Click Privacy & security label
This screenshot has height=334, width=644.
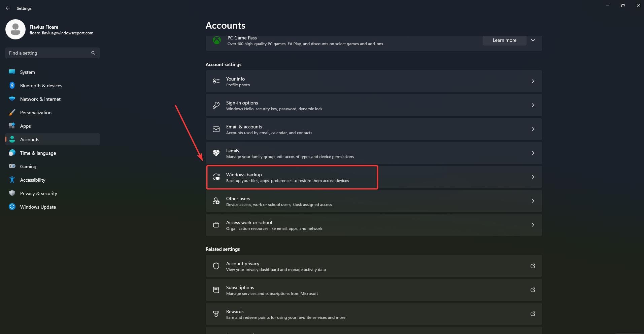38,193
